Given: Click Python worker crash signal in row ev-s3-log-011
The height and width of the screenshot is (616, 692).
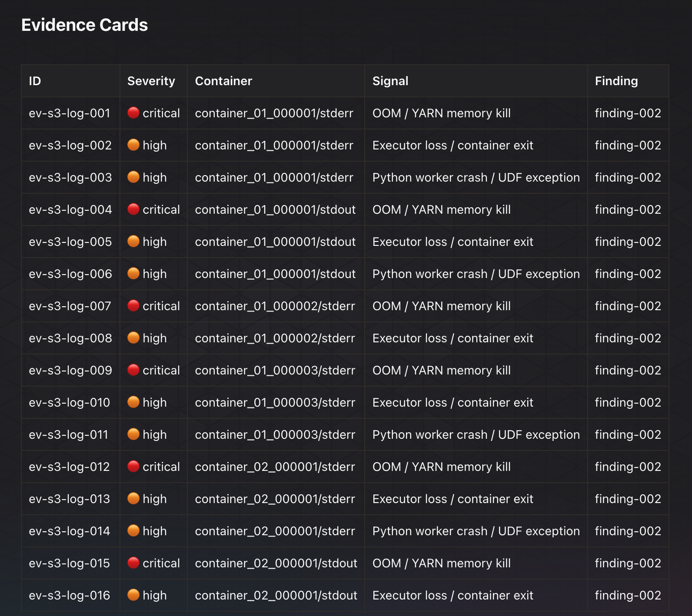Looking at the screenshot, I should pyautogui.click(x=476, y=434).
